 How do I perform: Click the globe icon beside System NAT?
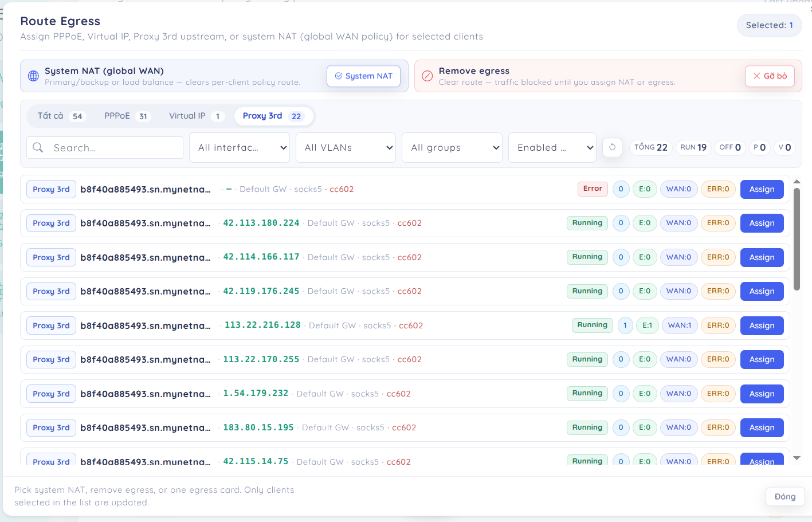tap(34, 76)
